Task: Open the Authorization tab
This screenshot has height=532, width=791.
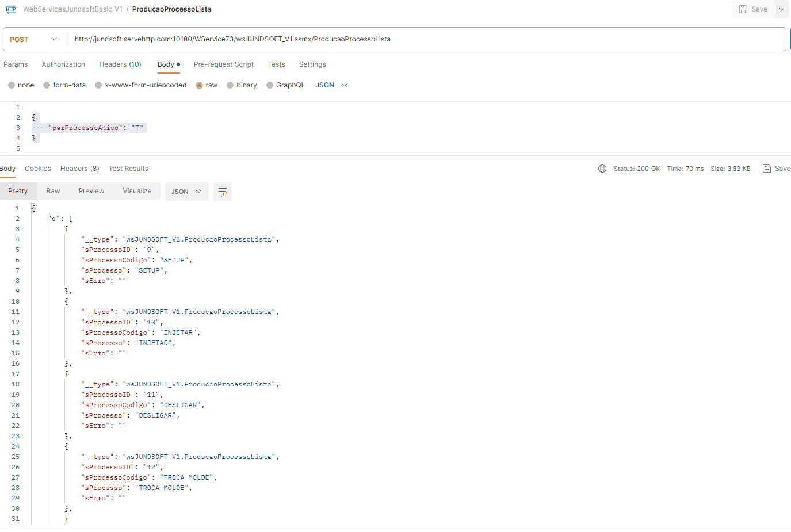Action: 63,64
